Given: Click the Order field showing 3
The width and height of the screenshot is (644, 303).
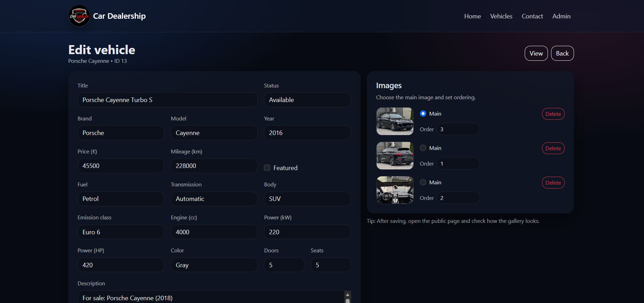Looking at the screenshot, I should tap(458, 129).
